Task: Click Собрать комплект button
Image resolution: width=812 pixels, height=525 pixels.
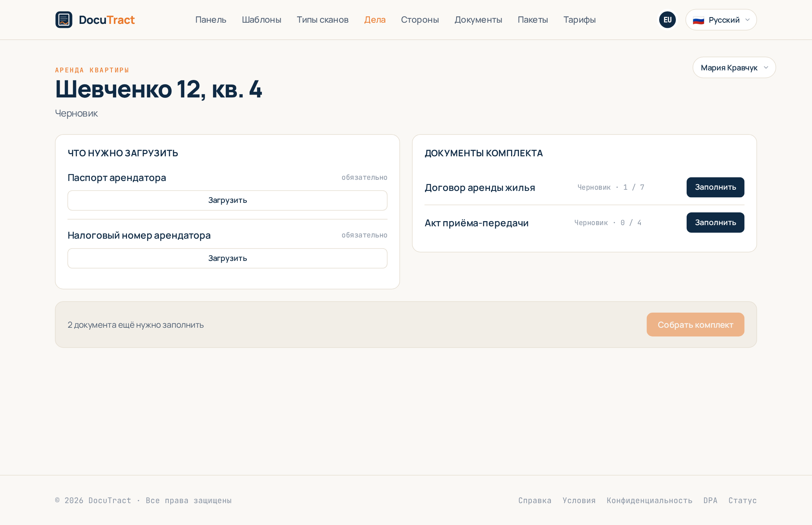Action: click(695, 325)
